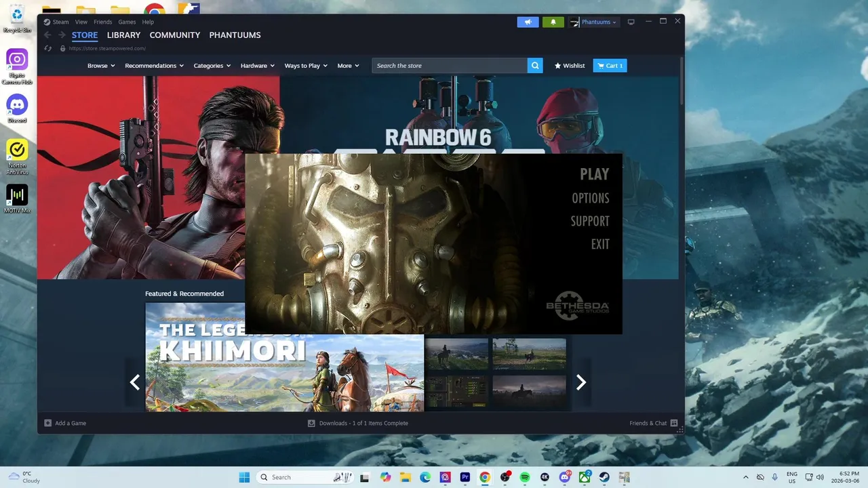Expand the Recommendations dropdown
This screenshot has width=868, height=488.
(x=155, y=66)
